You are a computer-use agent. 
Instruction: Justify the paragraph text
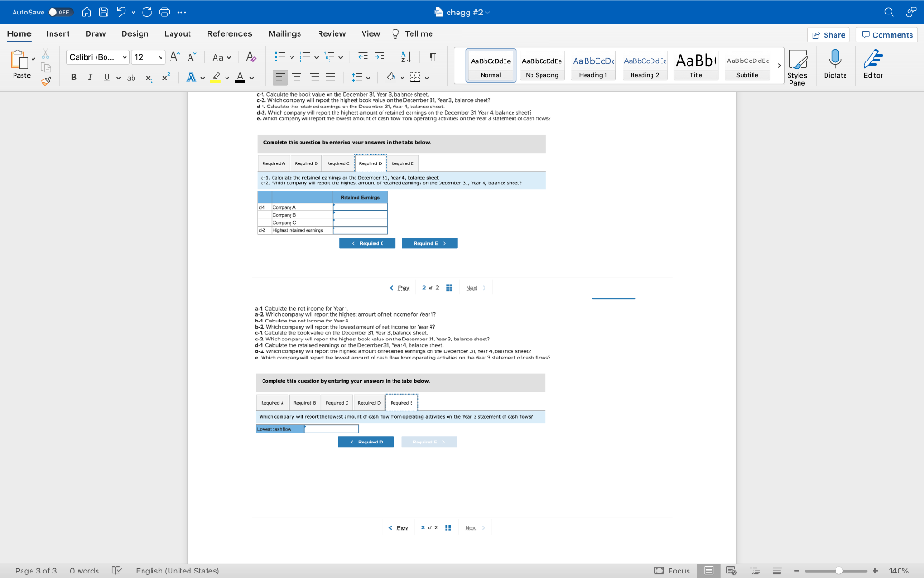pos(330,78)
